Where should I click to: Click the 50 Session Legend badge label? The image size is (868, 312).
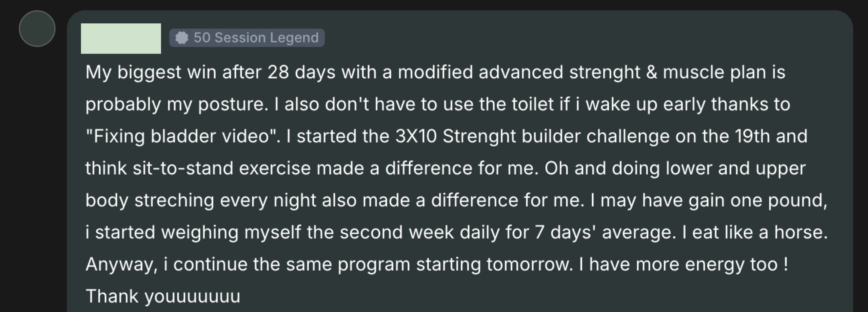click(256, 38)
